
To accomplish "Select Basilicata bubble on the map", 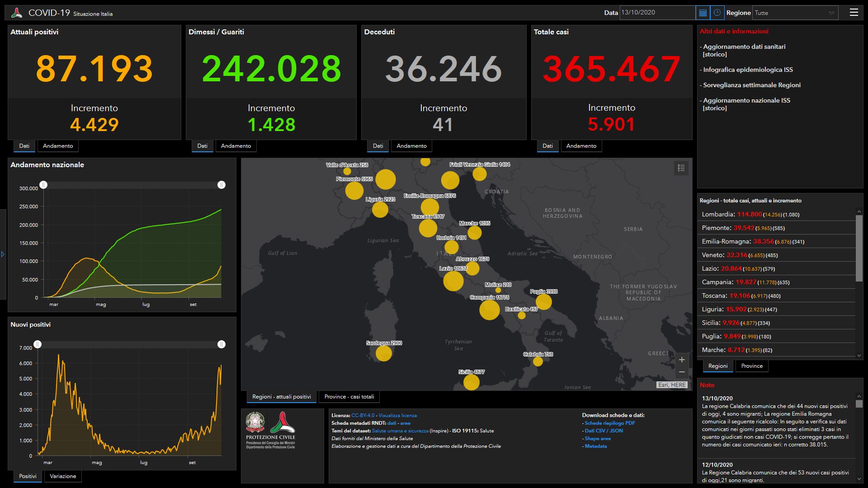I will click(x=522, y=315).
